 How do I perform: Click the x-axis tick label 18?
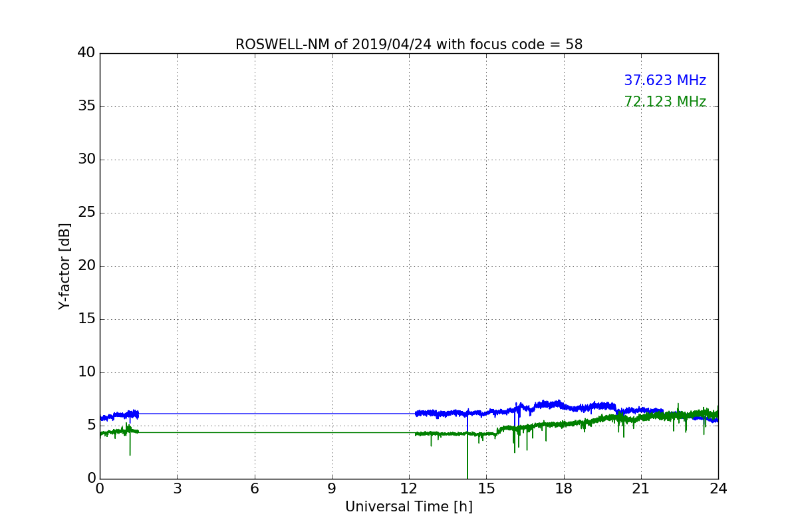pos(564,489)
